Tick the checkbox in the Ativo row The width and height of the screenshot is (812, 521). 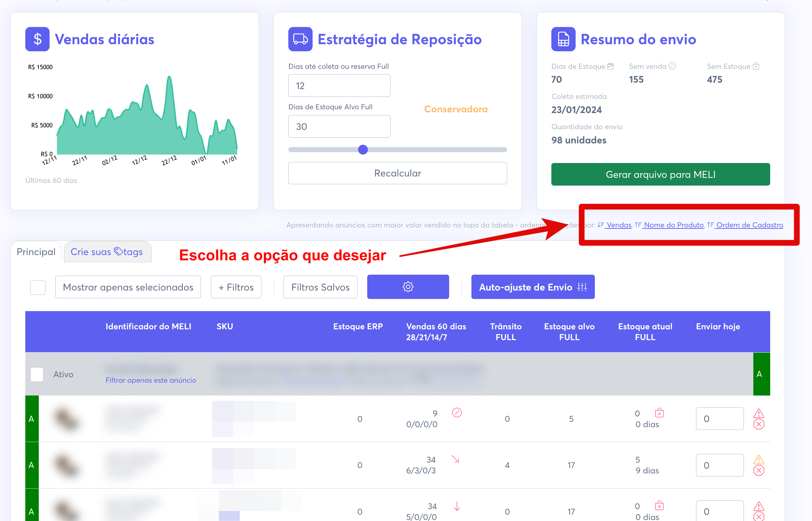tap(37, 374)
